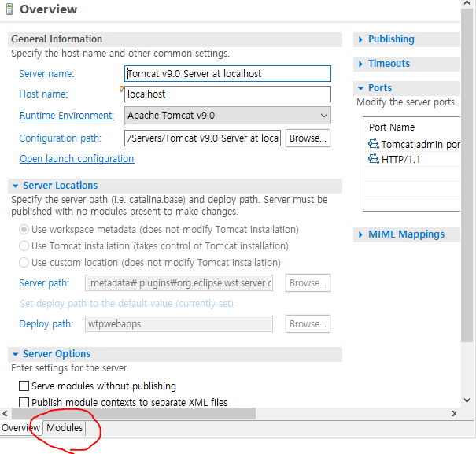The height and width of the screenshot is (454, 476).
Task: Enable Serve modules without publishing
Action: [x=24, y=386]
